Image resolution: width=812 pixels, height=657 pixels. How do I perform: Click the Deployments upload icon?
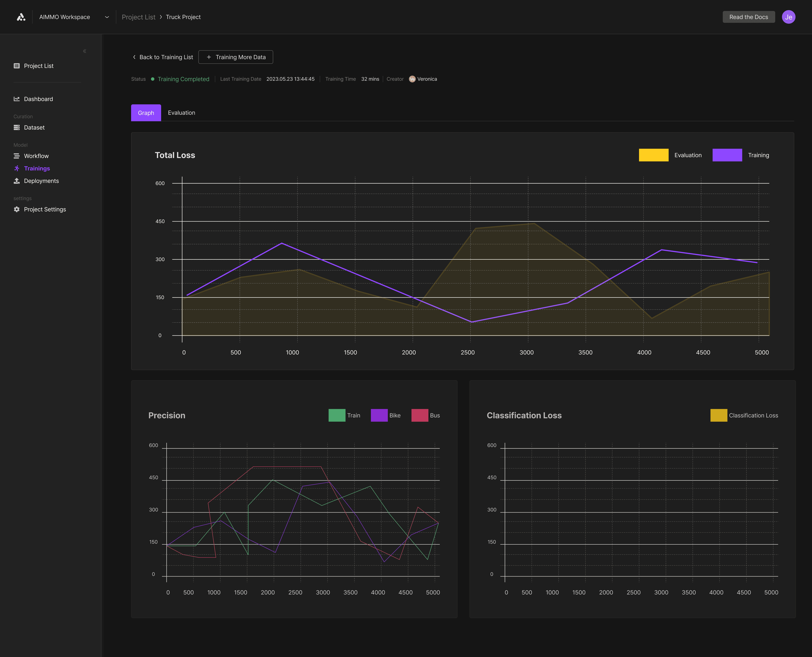(x=17, y=181)
